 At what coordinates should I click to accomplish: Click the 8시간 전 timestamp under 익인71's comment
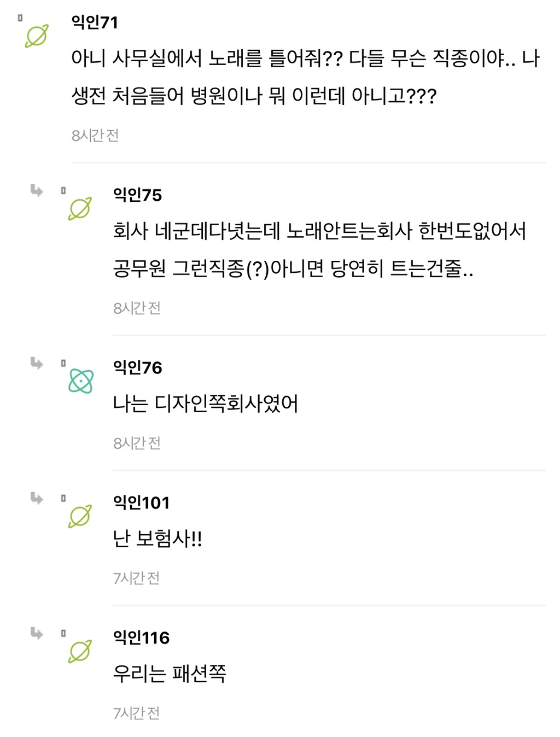[95, 136]
